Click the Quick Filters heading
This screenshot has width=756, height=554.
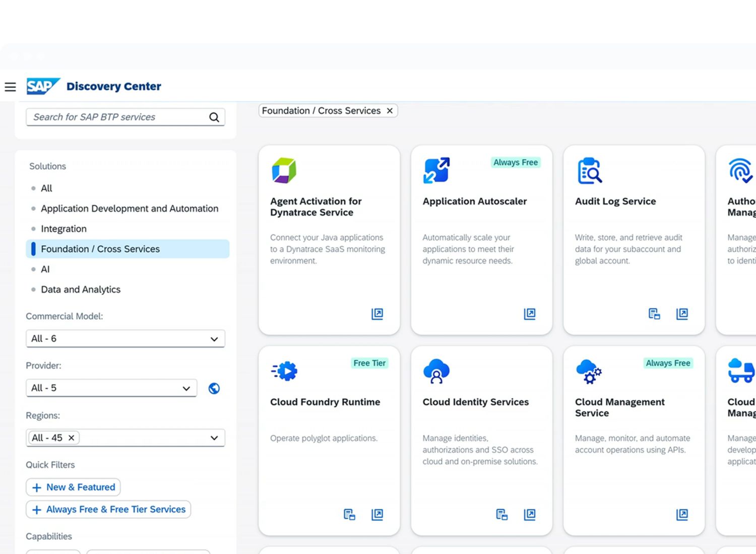(50, 465)
